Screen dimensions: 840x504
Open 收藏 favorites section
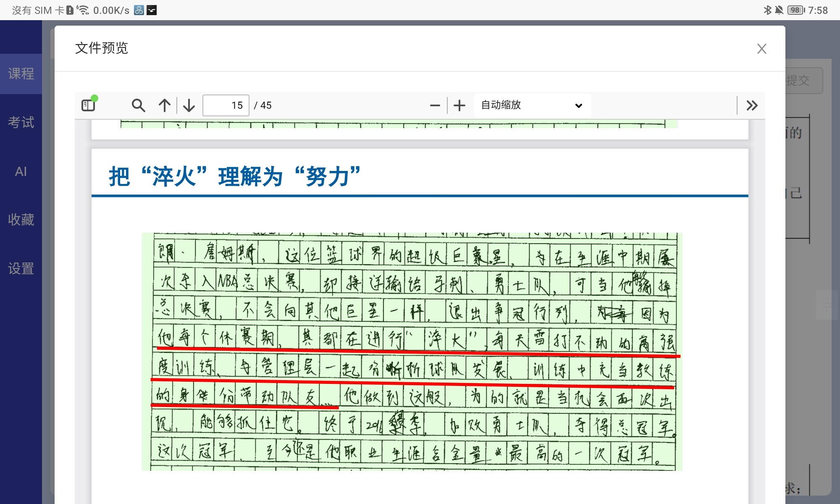click(21, 220)
